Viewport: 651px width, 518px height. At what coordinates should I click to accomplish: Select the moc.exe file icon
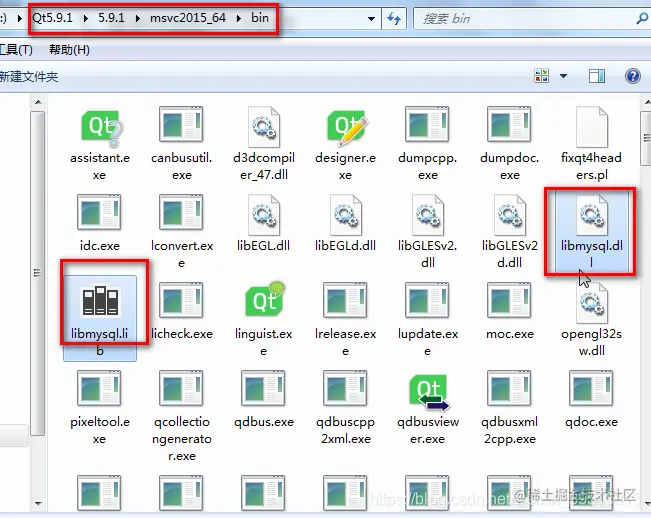click(509, 301)
